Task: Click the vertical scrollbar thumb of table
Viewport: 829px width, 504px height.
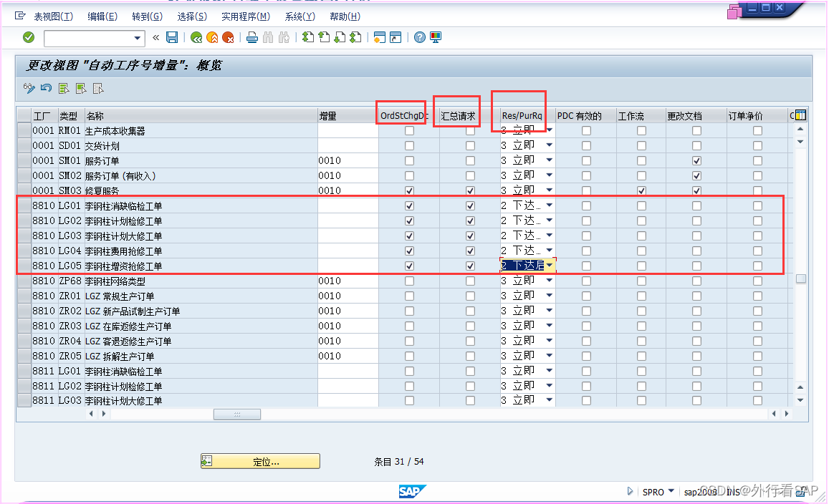Action: point(801,278)
